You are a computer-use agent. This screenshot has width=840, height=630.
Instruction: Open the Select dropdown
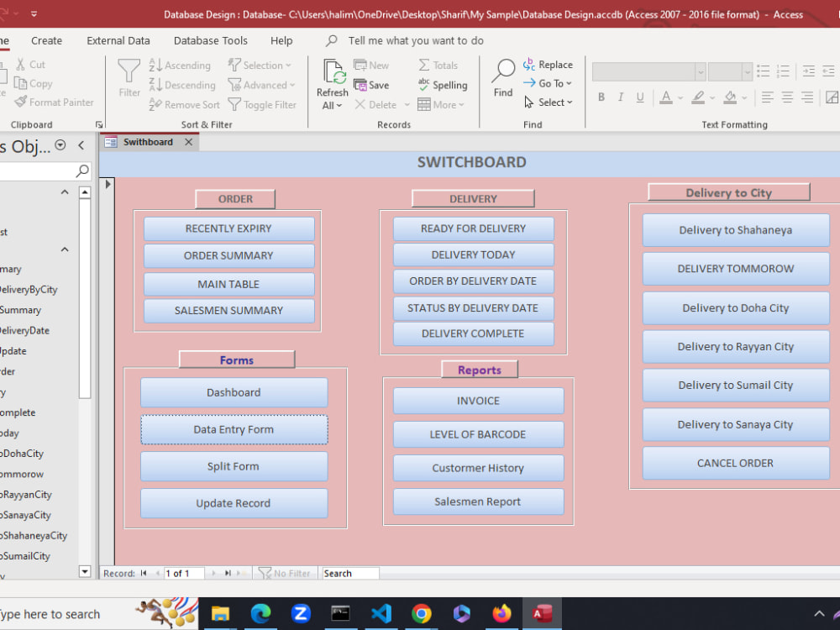point(549,102)
